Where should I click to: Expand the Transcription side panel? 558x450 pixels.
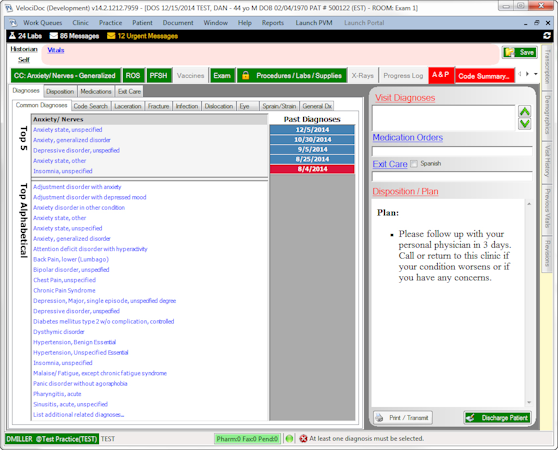click(547, 67)
